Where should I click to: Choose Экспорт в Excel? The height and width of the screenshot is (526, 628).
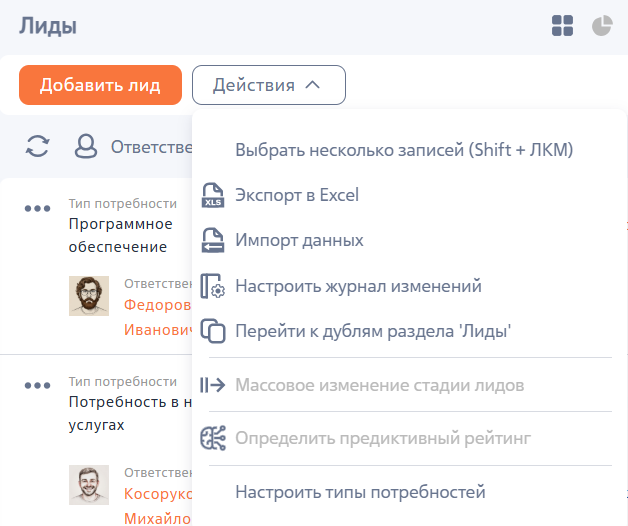297,195
